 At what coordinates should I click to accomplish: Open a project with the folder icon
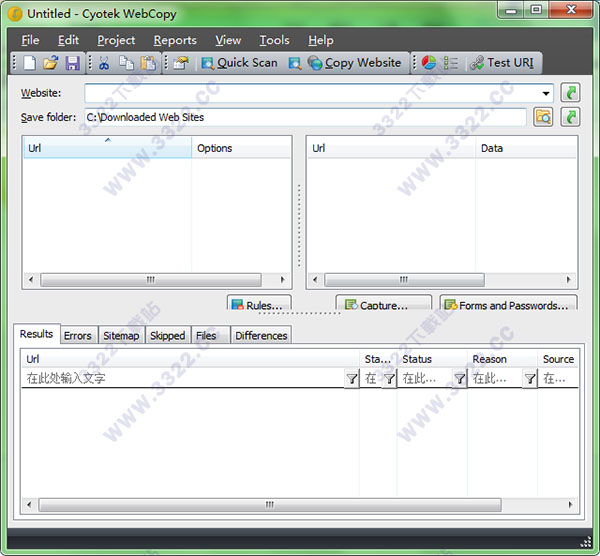[51, 63]
